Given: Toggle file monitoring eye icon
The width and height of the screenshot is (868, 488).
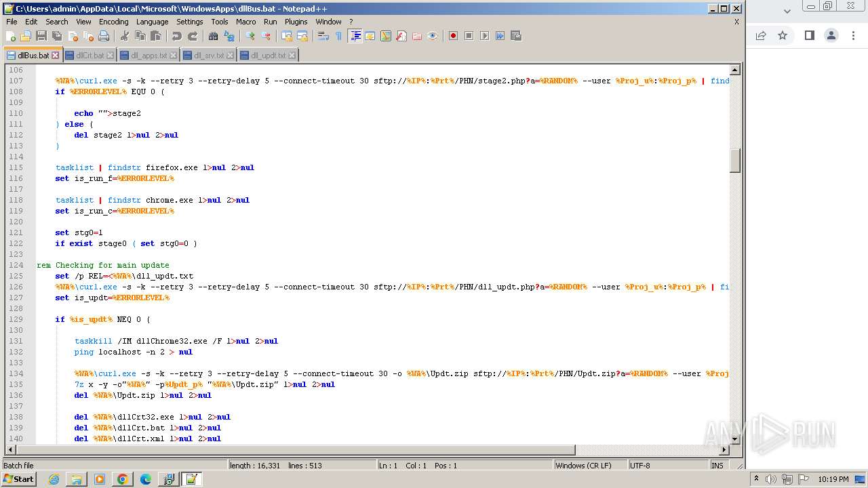Looking at the screenshot, I should [x=433, y=36].
